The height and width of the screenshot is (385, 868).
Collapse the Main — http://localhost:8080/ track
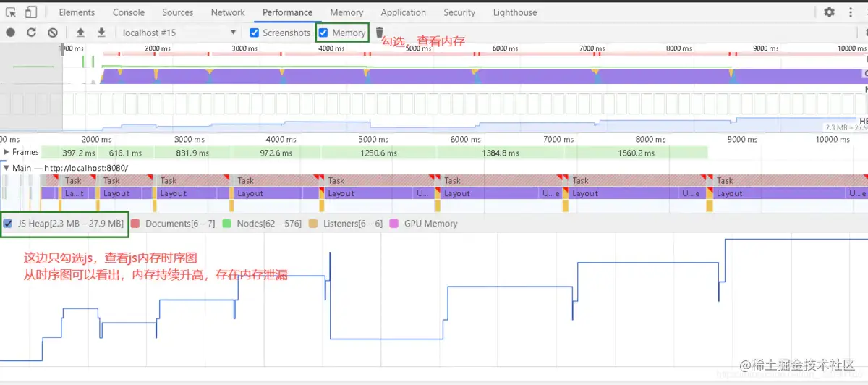7,168
